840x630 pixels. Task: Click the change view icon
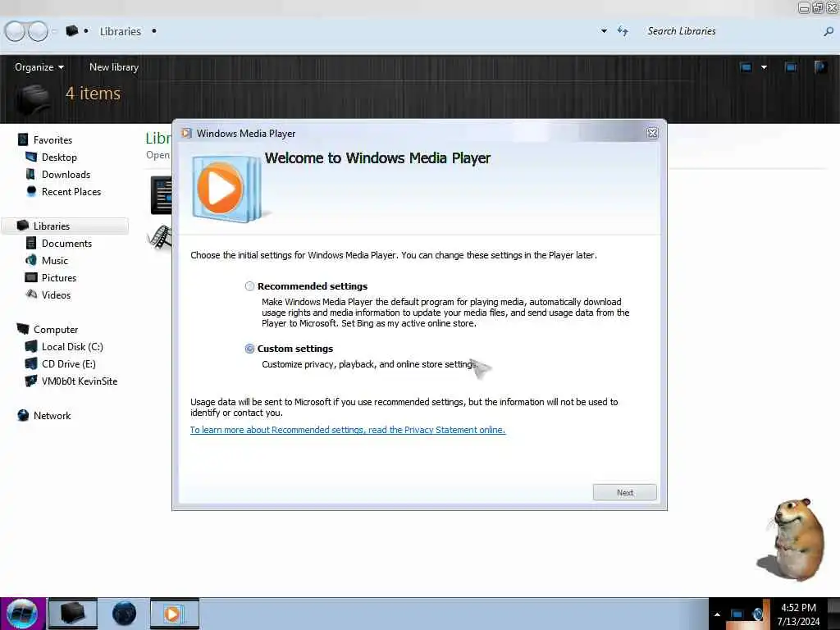(x=746, y=67)
